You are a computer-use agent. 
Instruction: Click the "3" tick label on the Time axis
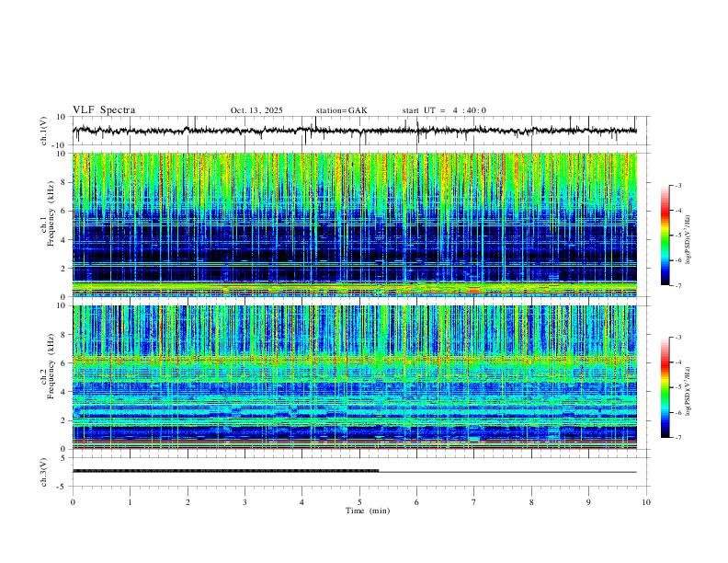(x=245, y=502)
